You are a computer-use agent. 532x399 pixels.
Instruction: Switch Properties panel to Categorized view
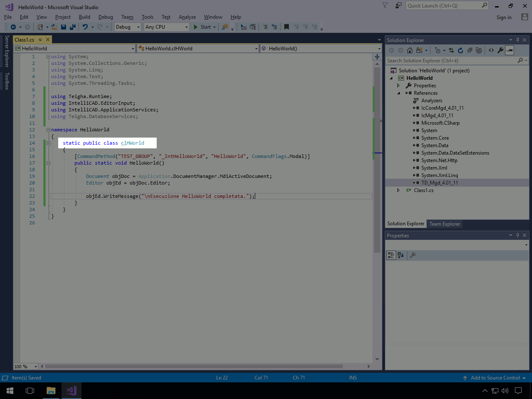391,255
